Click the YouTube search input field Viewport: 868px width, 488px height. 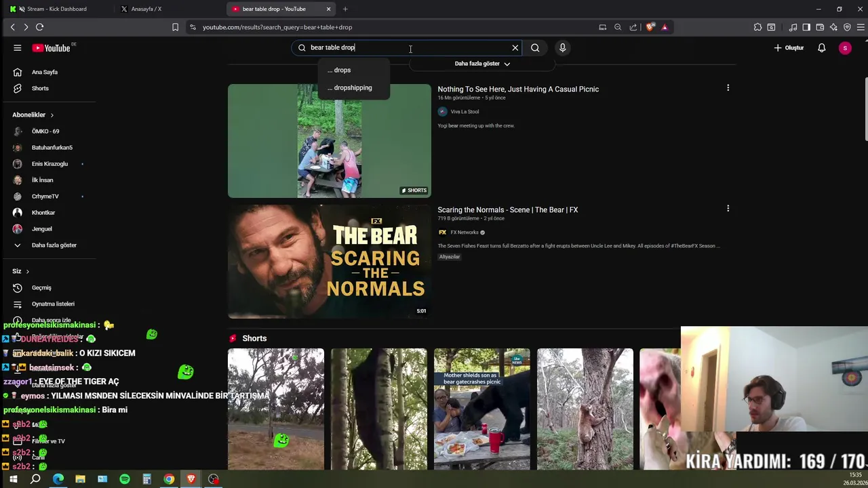click(407, 47)
